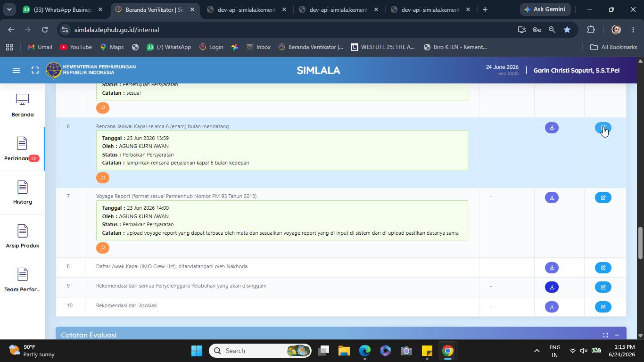Open Windows Start menu
Screen dimensions: 644x362
(x=197, y=351)
